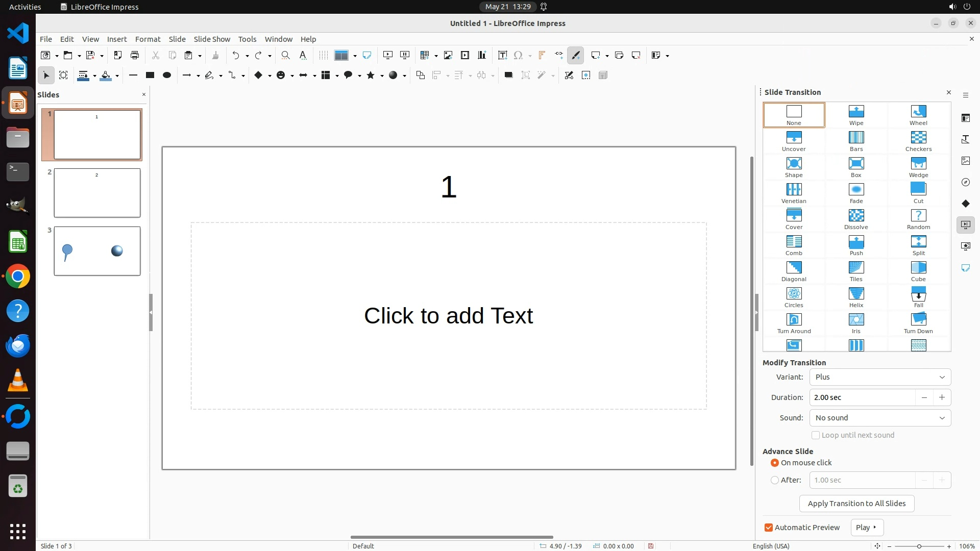Open the Variant dropdown list

tap(880, 377)
